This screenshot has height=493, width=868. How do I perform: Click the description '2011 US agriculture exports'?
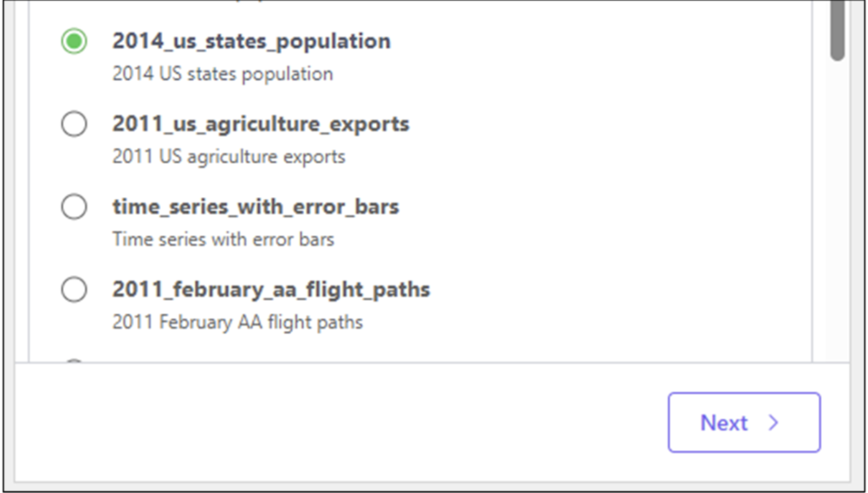click(229, 156)
